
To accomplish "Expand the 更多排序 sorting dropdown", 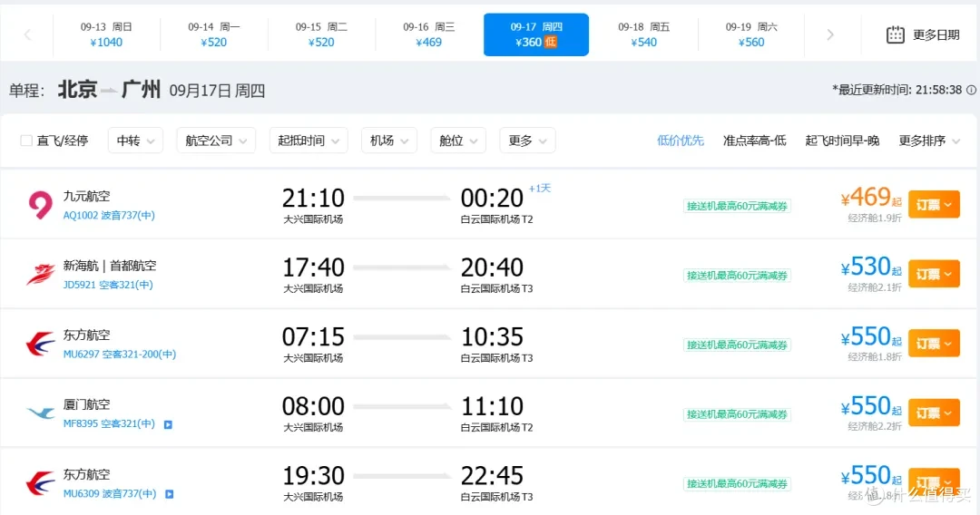I will coord(929,141).
